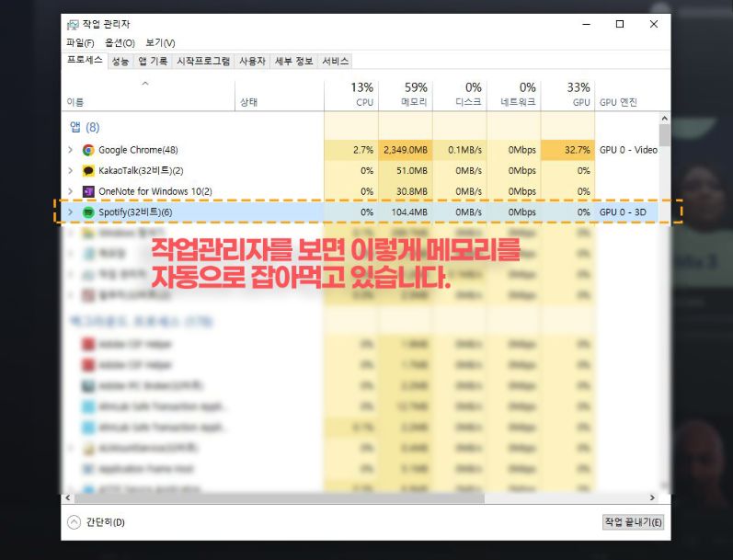
Task: Expand the KakaoTalk(32비트)(2) process group
Action: (70, 171)
